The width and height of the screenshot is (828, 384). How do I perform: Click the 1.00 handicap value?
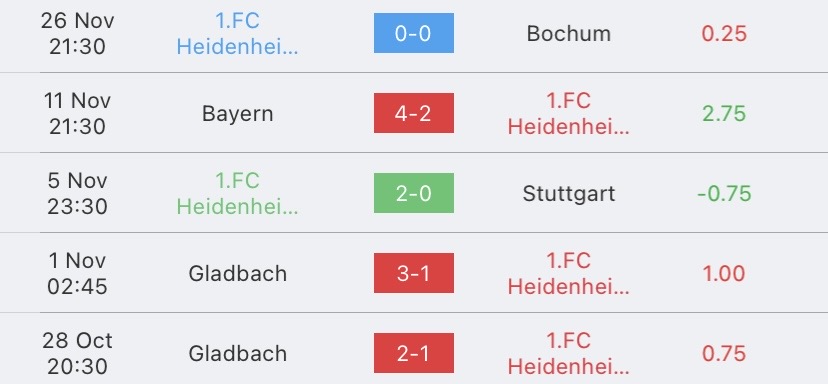click(724, 274)
